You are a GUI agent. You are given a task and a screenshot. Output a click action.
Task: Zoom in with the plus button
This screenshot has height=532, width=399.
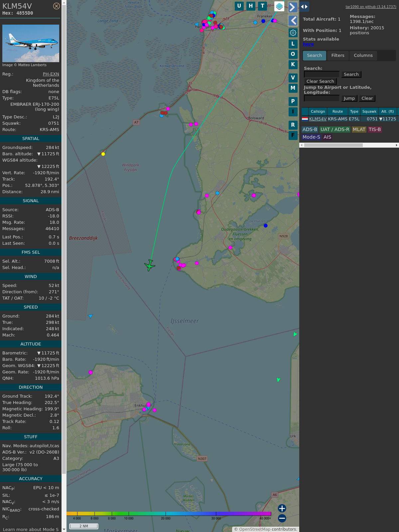click(x=282, y=508)
